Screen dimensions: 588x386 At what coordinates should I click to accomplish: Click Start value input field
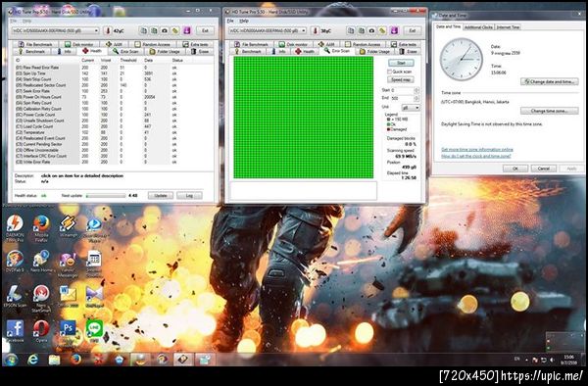coord(403,90)
